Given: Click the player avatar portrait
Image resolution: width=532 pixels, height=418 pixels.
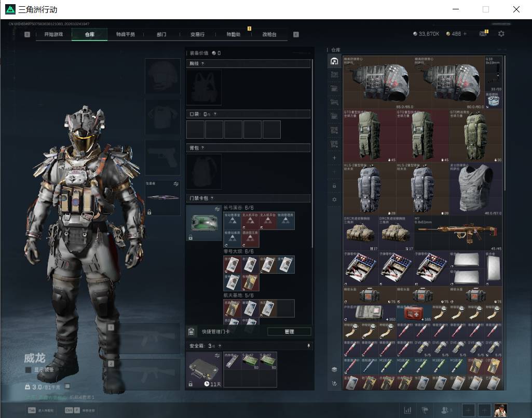Looking at the screenshot, I should (500, 410).
